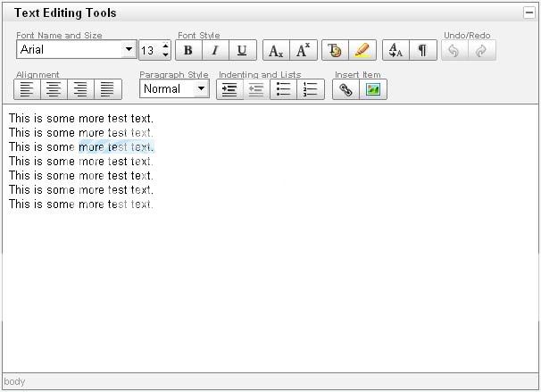Toggle italic formatting
541x392 pixels.
pyautogui.click(x=215, y=50)
